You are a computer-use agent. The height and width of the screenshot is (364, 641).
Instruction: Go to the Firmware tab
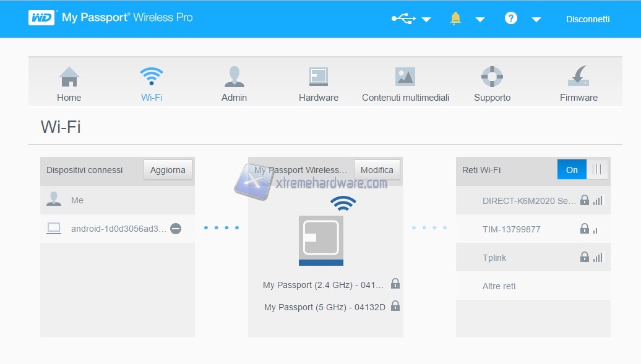579,85
